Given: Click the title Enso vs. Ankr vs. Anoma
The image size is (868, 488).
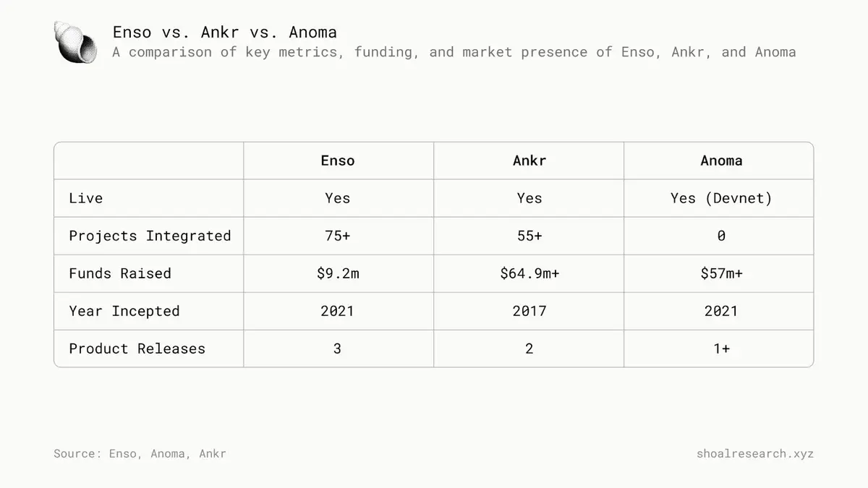Looking at the screenshot, I should coord(224,33).
